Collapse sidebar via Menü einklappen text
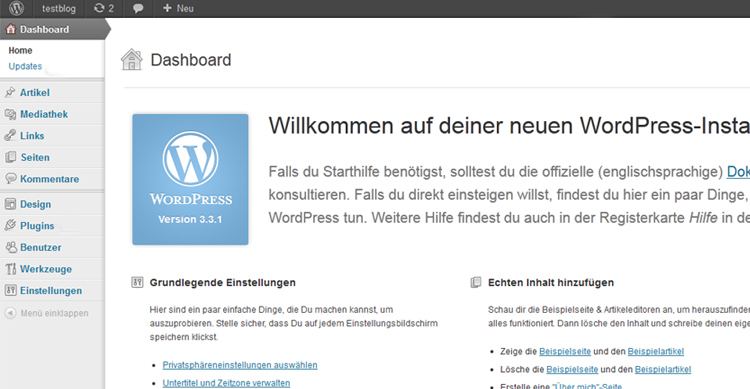 (x=55, y=313)
